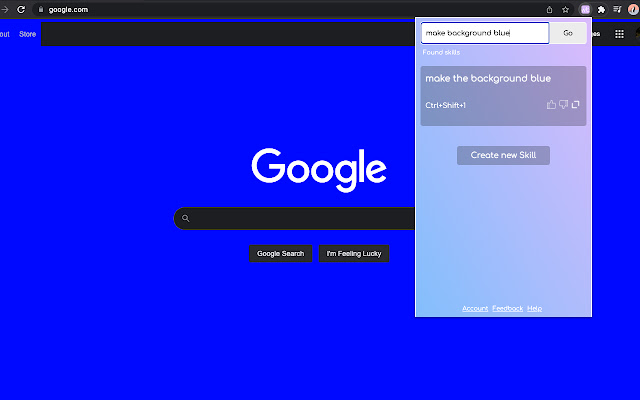Click the Go button in the extension popup
640x400 pixels.
pos(568,33)
